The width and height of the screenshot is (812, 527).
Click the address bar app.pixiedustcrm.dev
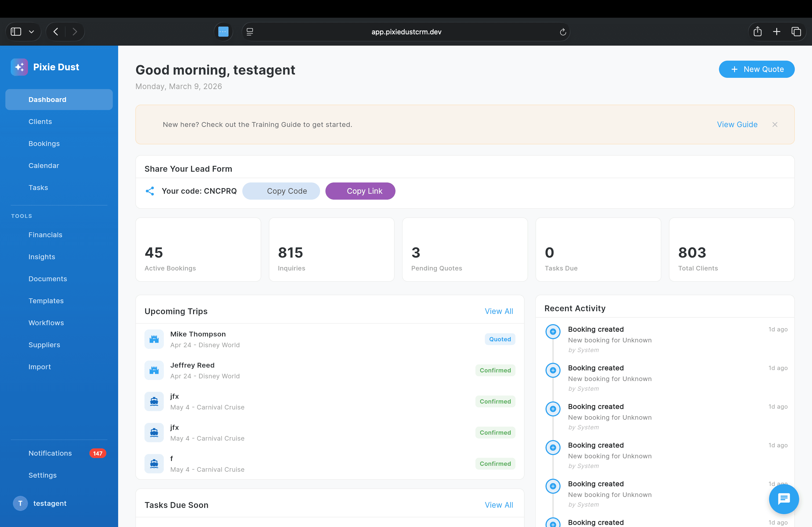(406, 32)
